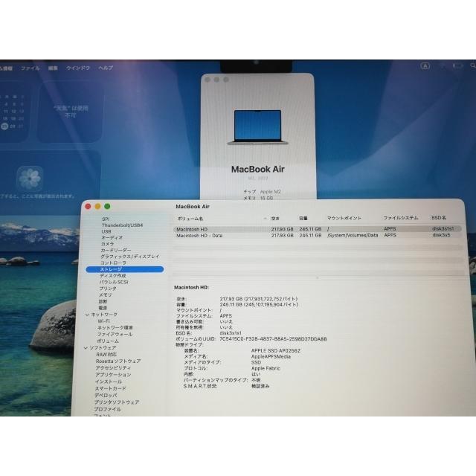Select スマートカード in the sidebar
476x476 pixels.
pos(111,388)
